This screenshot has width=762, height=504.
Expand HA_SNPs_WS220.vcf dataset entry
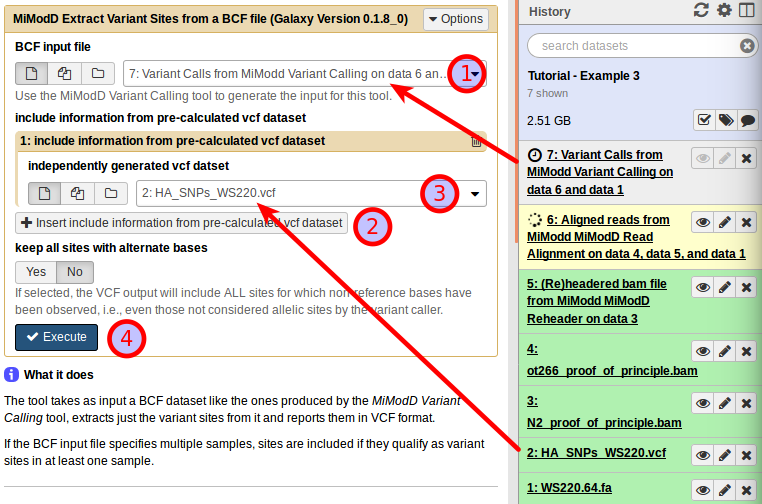coord(596,453)
